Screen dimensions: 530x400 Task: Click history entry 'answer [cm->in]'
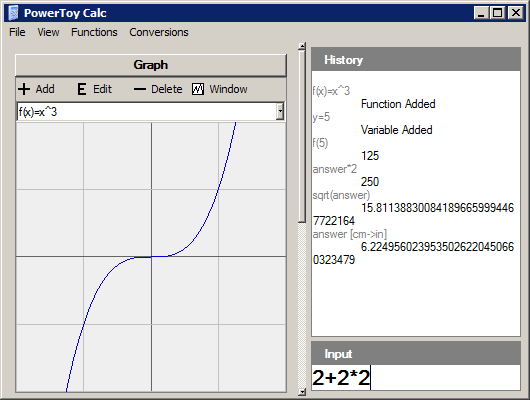tap(350, 234)
